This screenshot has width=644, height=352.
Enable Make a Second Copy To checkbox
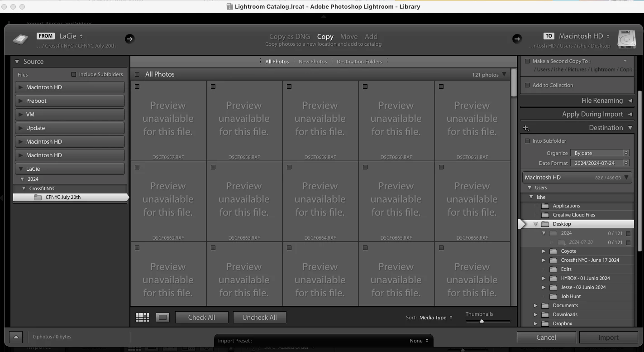pos(527,61)
